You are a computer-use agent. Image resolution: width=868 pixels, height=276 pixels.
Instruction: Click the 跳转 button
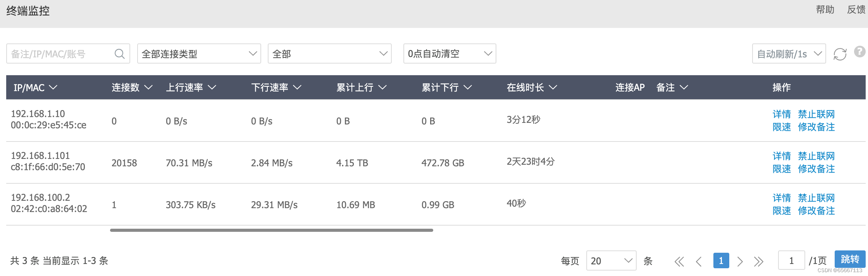tap(850, 259)
